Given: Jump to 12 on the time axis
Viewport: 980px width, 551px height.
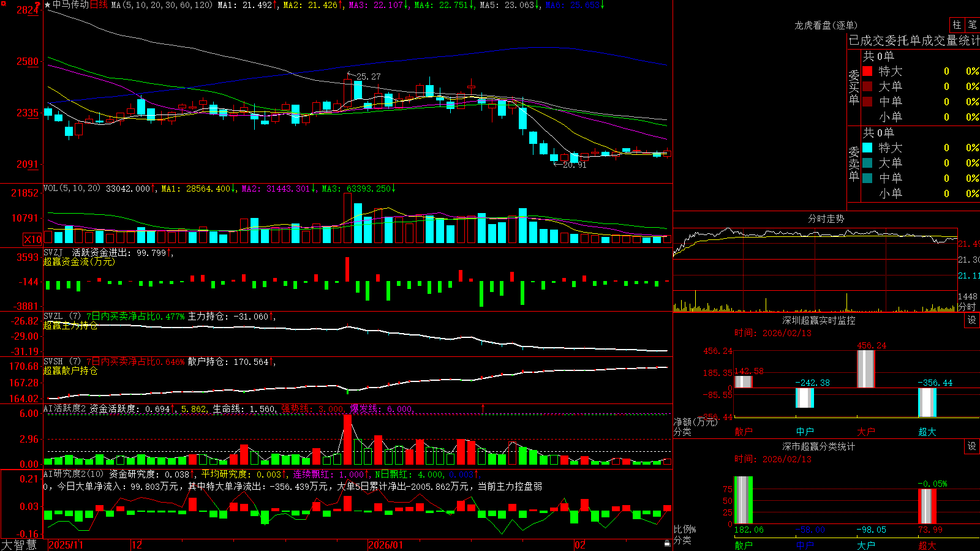Looking at the screenshot, I should [137, 545].
